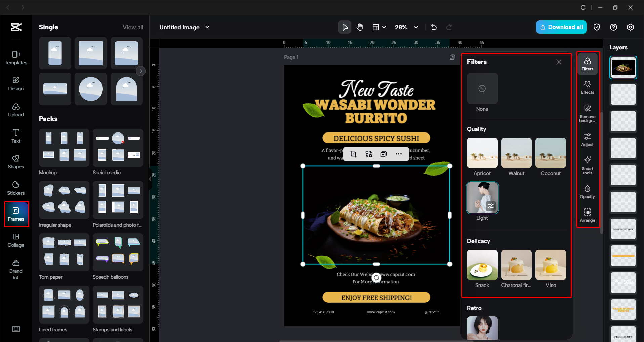Crop the selected burrito image
This screenshot has height=342, width=644.
tap(353, 154)
